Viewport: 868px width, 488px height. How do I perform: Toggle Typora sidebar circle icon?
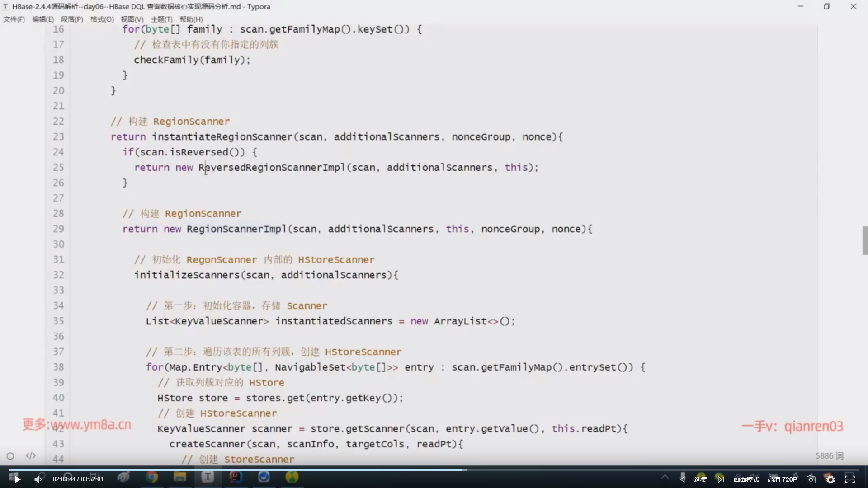point(10,456)
